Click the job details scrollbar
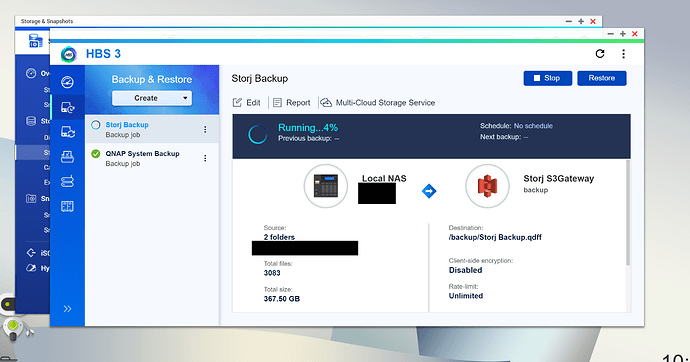 [x=628, y=212]
